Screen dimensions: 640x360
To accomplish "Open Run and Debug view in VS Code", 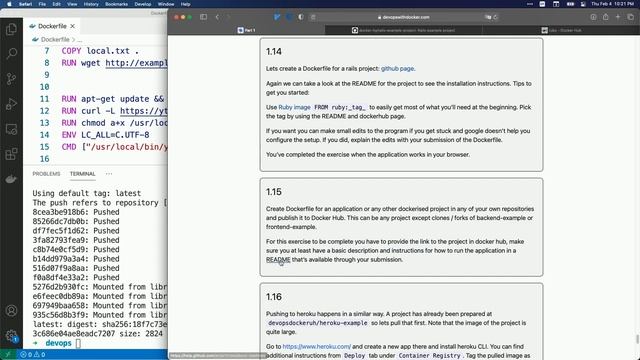I will pos(11,104).
